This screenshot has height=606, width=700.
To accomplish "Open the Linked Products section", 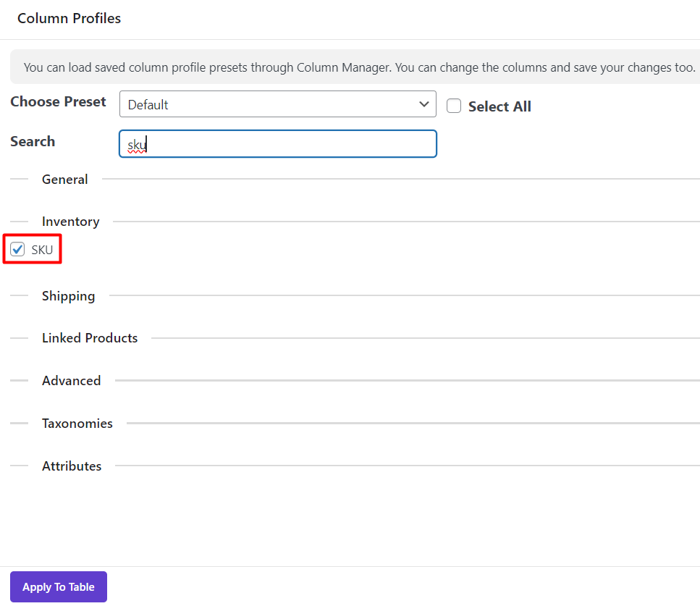I will point(90,338).
